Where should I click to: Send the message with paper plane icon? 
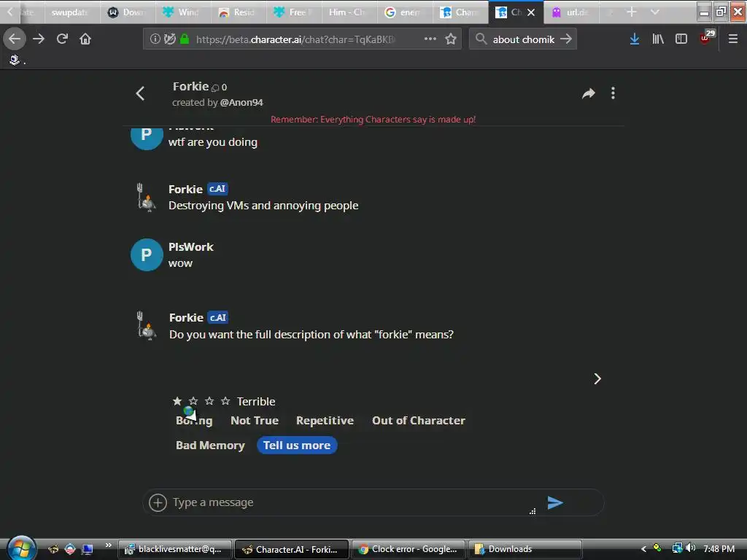tap(555, 502)
